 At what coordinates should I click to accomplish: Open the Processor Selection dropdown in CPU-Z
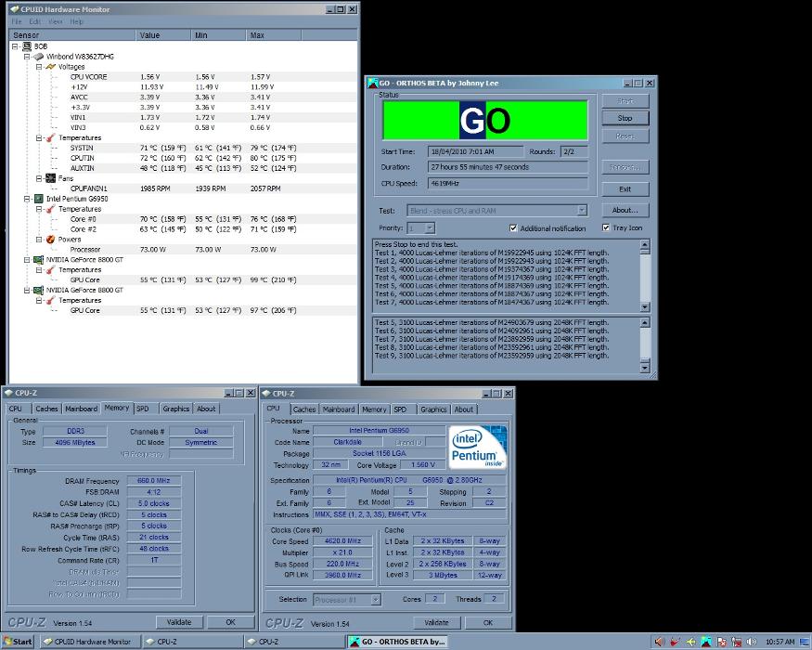pos(376,600)
